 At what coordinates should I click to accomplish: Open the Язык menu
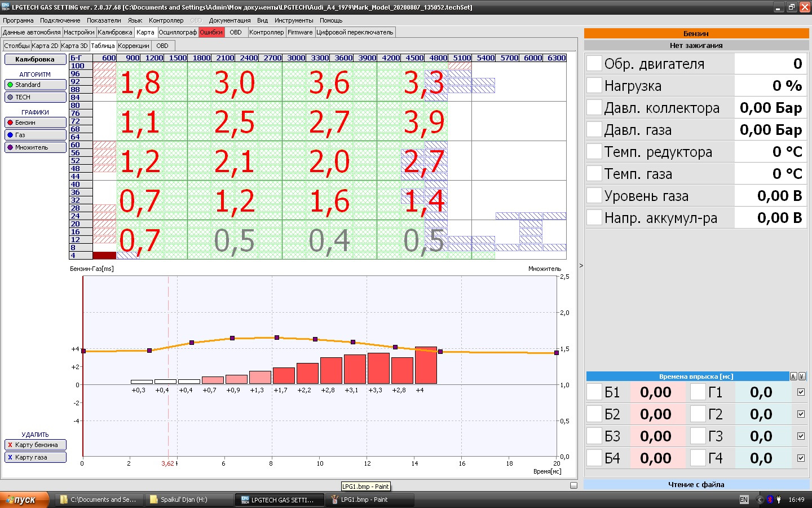click(135, 20)
